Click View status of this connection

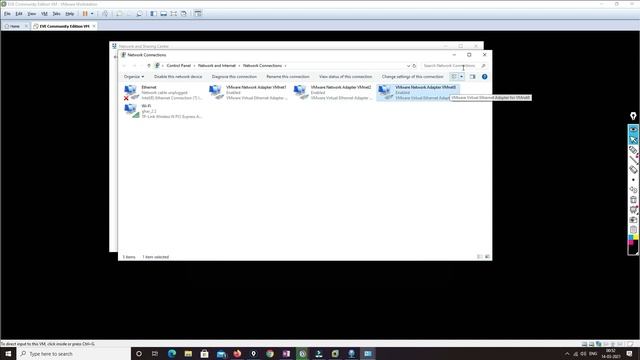pyautogui.click(x=345, y=77)
